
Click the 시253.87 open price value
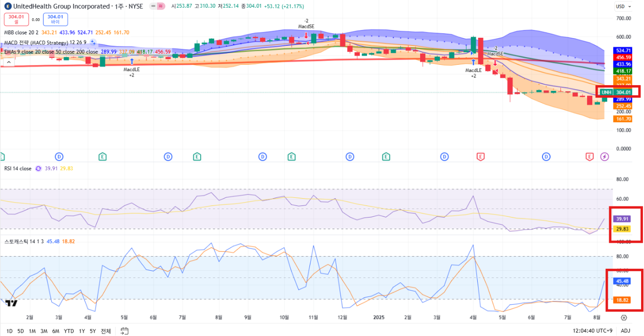182,6
